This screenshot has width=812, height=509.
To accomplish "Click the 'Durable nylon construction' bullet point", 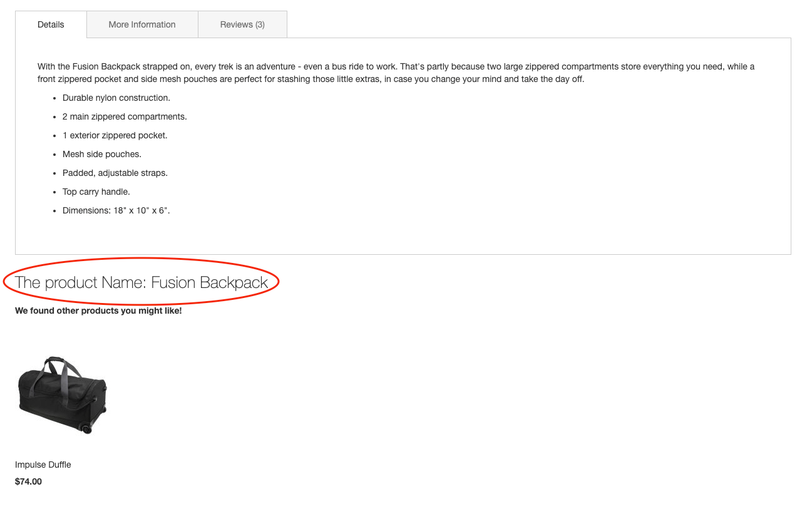I will click(116, 98).
